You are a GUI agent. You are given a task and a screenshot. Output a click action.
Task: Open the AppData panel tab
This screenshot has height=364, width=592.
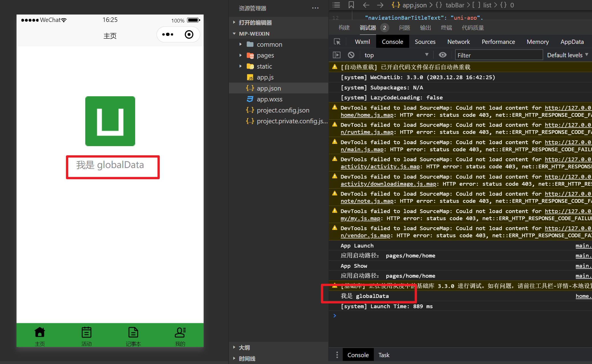(572, 42)
